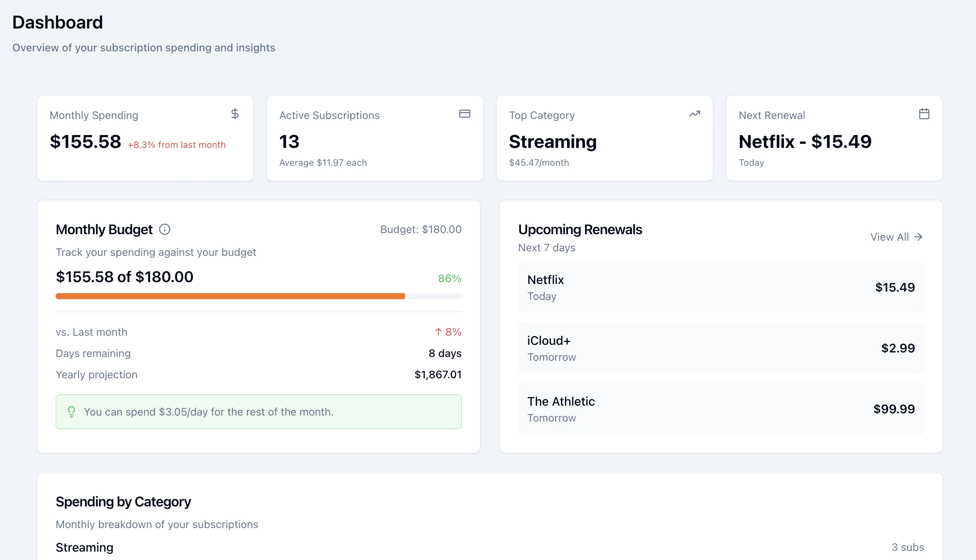Viewport: 976px width, 560px height.
Task: Click the Streaming row under Spending by Category
Action: tap(84, 547)
